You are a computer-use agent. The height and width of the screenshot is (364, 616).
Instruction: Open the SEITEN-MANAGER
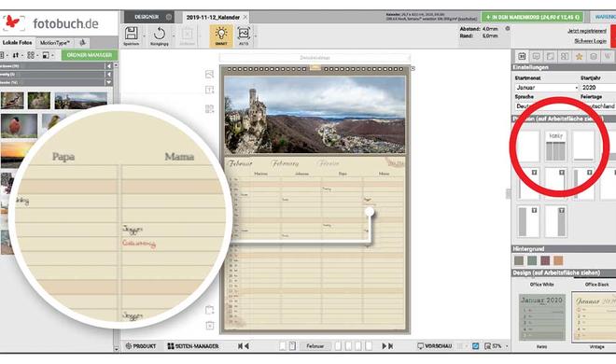tap(193, 346)
